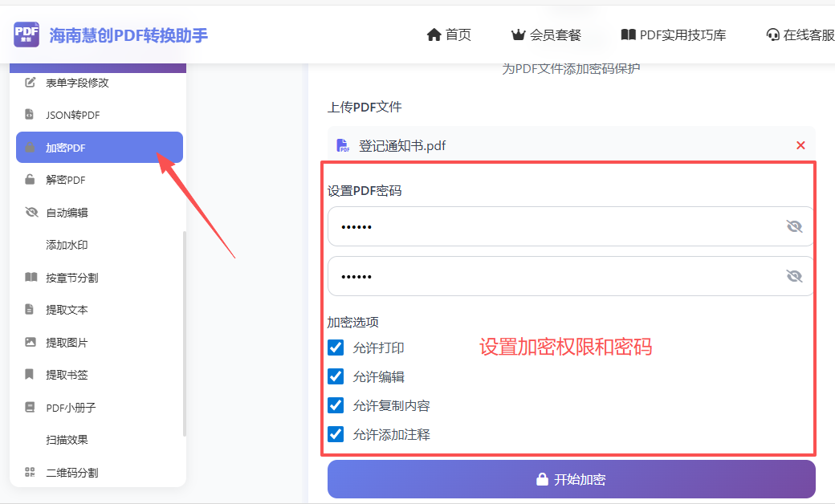The width and height of the screenshot is (835, 504).
Task: Uncheck the 允许复制内容 checkbox
Action: 336,405
